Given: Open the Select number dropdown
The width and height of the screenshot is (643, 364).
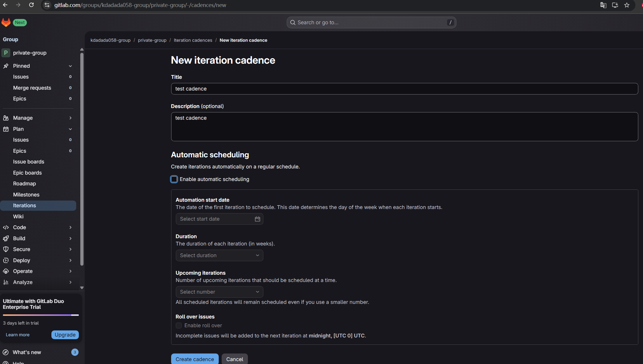Looking at the screenshot, I should click(x=219, y=292).
